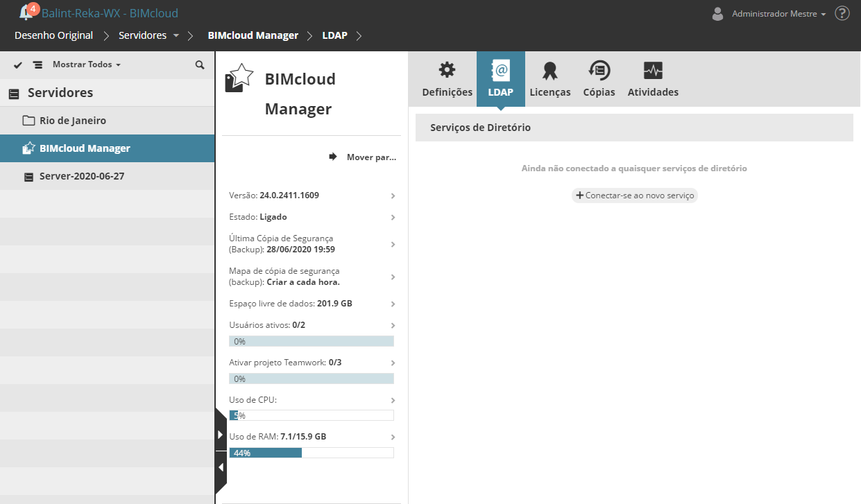Expand the Estado row chevron
Image resolution: width=861 pixels, height=504 pixels.
393,218
